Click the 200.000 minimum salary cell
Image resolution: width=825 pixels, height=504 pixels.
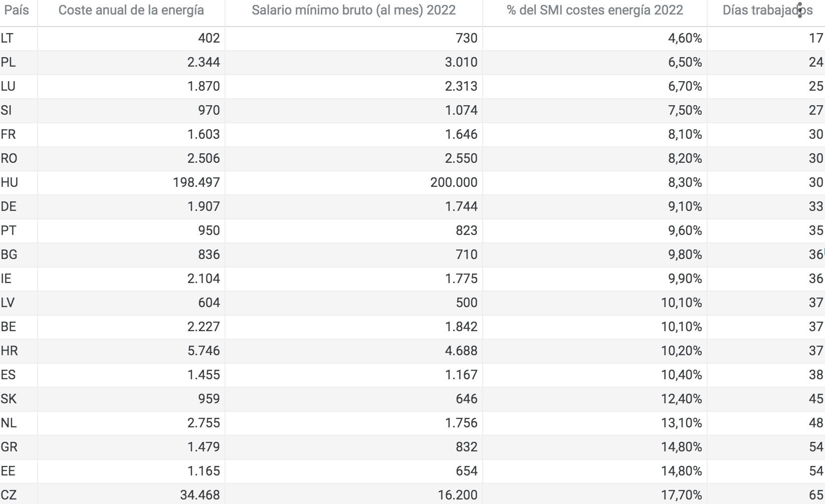tap(454, 182)
